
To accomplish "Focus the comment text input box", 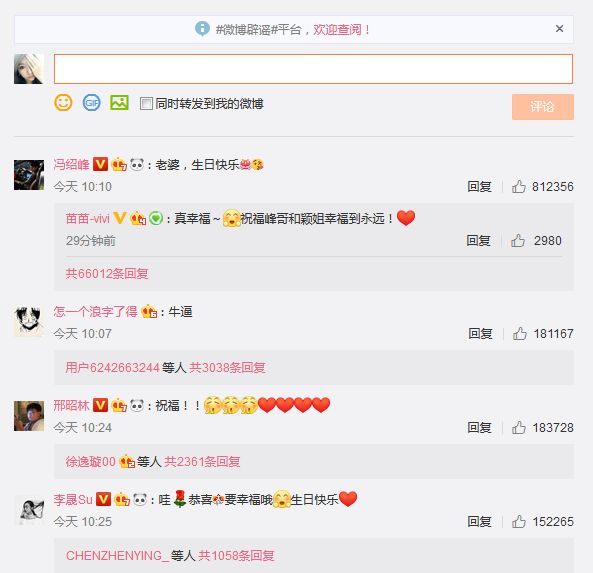I will (x=313, y=69).
